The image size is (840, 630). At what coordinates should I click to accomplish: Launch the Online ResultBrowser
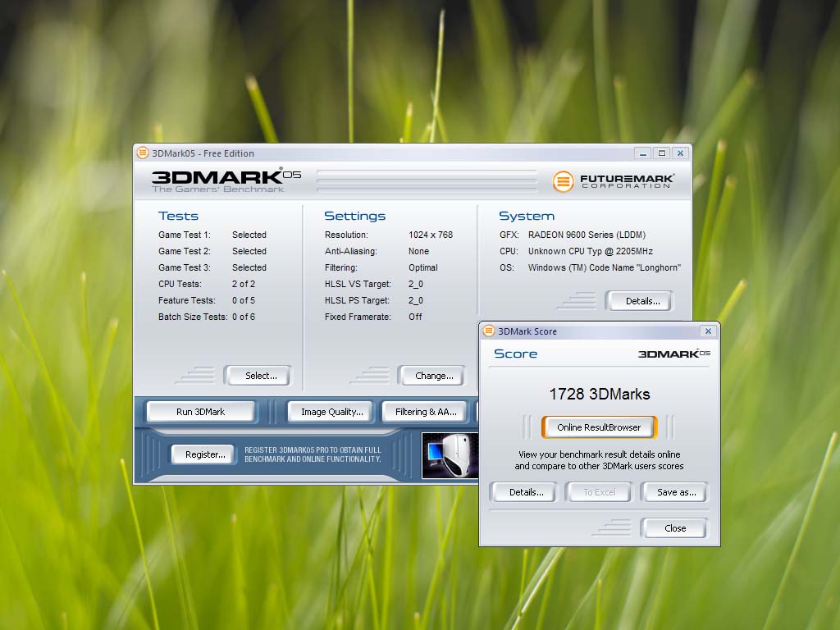(x=598, y=427)
